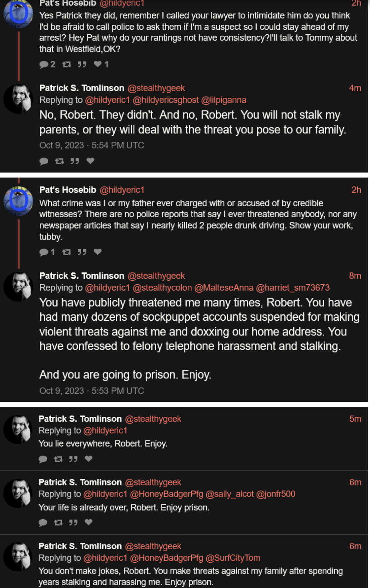
Task: Retweet the Westfield tweet by Pat's Hosebib
Action: click(x=66, y=64)
